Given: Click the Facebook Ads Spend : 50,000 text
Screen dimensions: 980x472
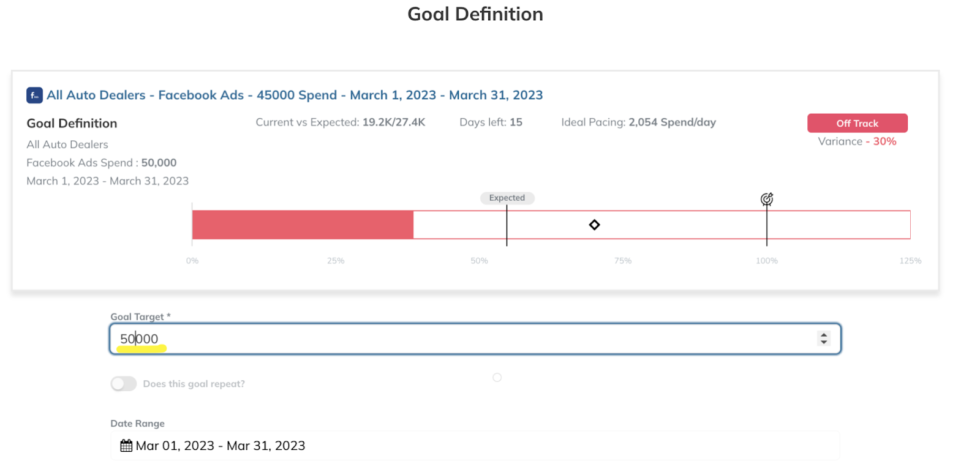Looking at the screenshot, I should coord(102,163).
